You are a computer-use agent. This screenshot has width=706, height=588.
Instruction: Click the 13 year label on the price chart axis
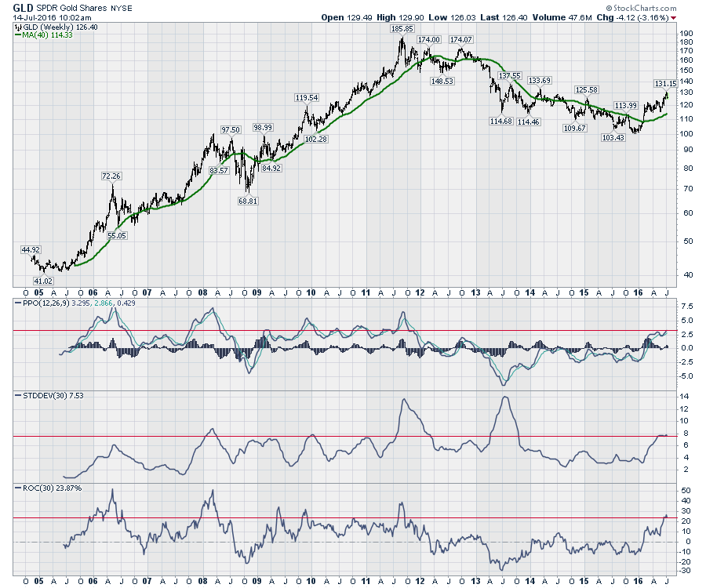coord(475,292)
